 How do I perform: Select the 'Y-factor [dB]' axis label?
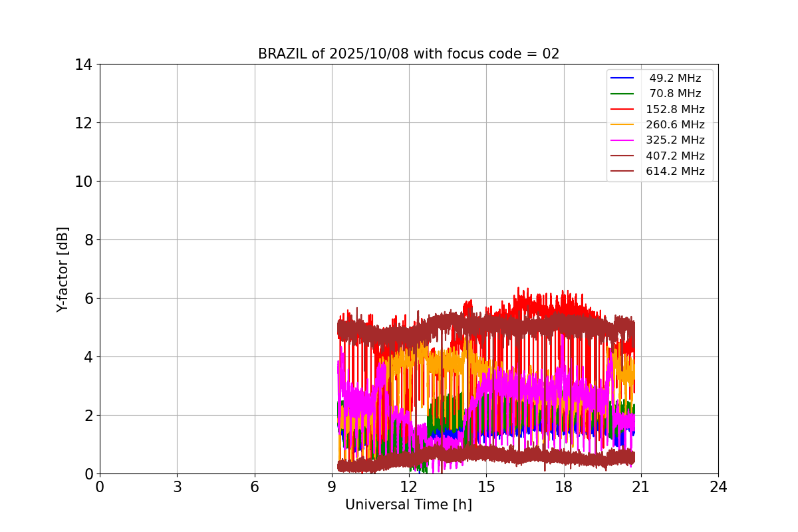pos(63,269)
